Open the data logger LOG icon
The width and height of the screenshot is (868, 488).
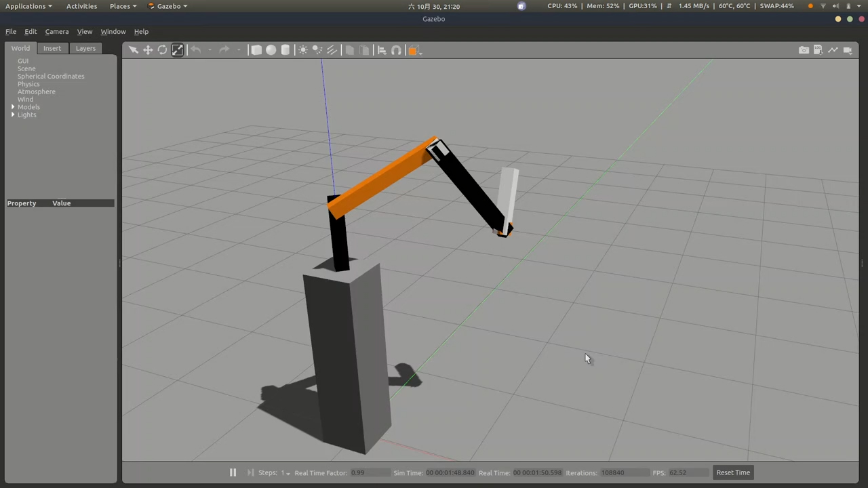818,50
